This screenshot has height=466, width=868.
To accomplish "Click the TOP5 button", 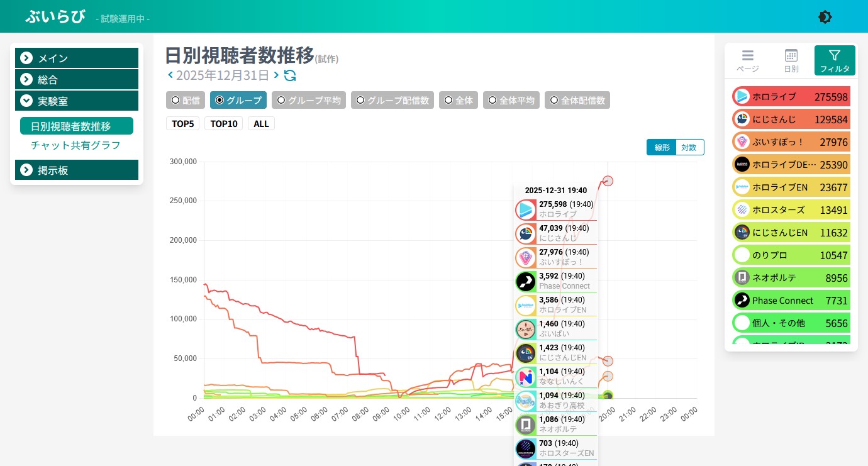I will 182,123.
